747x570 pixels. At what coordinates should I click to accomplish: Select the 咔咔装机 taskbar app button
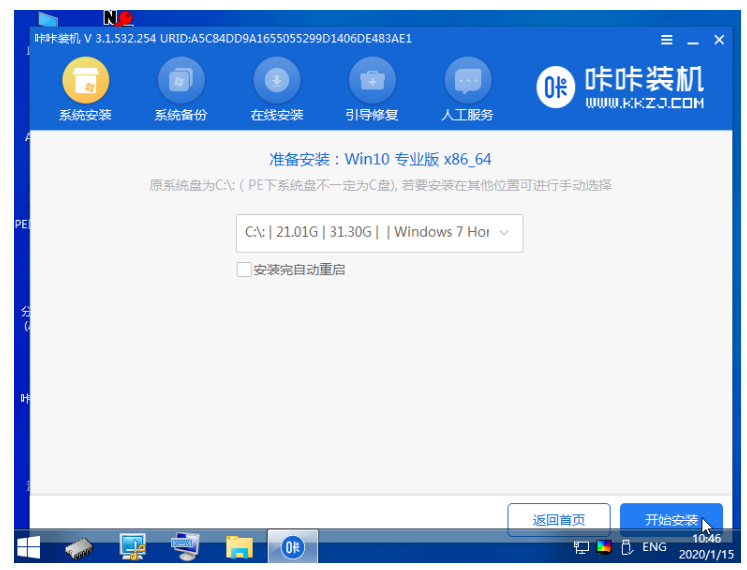pyautogui.click(x=292, y=547)
